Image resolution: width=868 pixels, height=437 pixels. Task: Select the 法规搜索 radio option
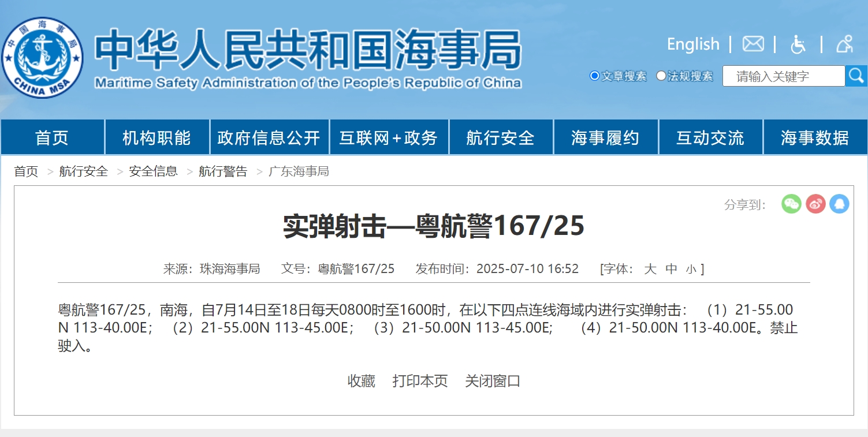[661, 76]
